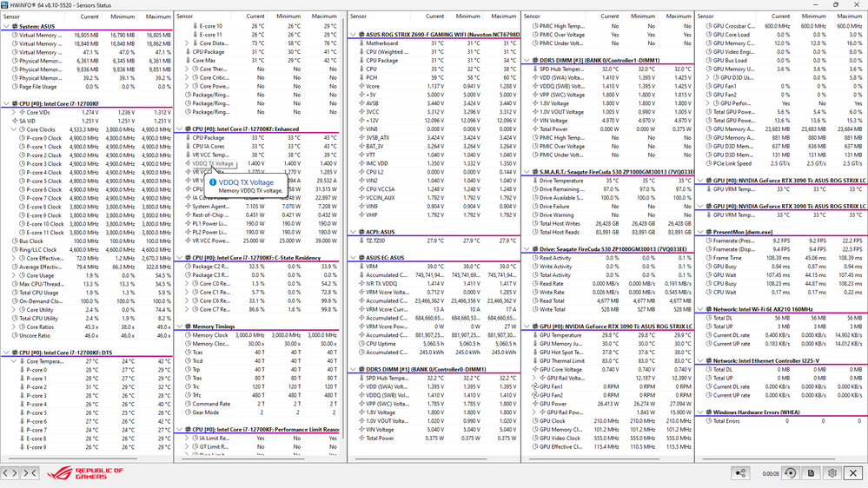This screenshot has height=488, width=868.
Task: Click thermometer icon next to Motherboard row
Action: coord(361,43)
